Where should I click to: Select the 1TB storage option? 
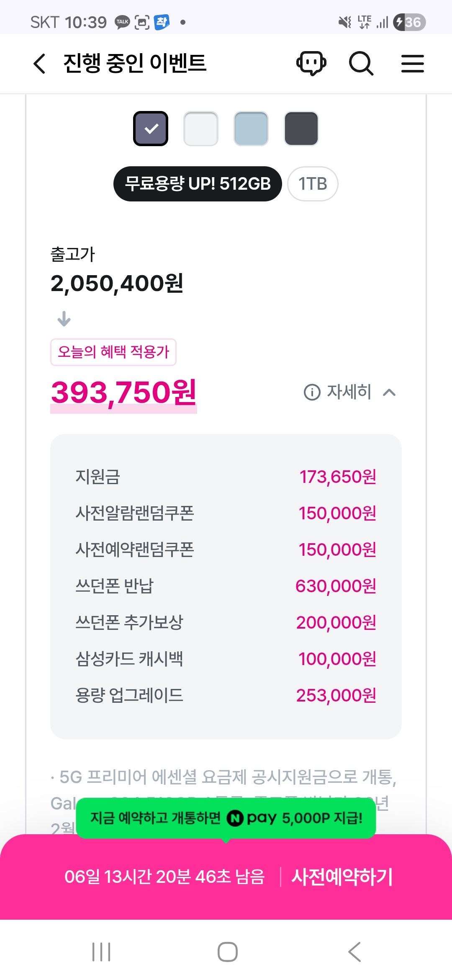[313, 184]
